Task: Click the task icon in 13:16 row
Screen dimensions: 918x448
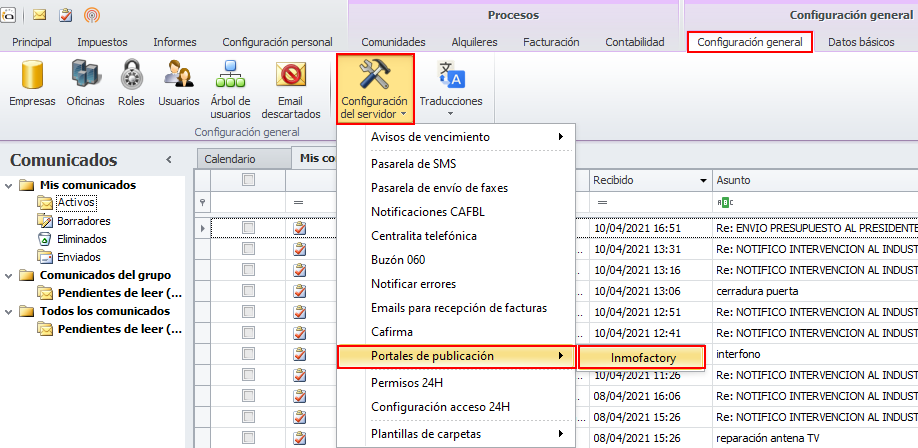Action: point(300,270)
